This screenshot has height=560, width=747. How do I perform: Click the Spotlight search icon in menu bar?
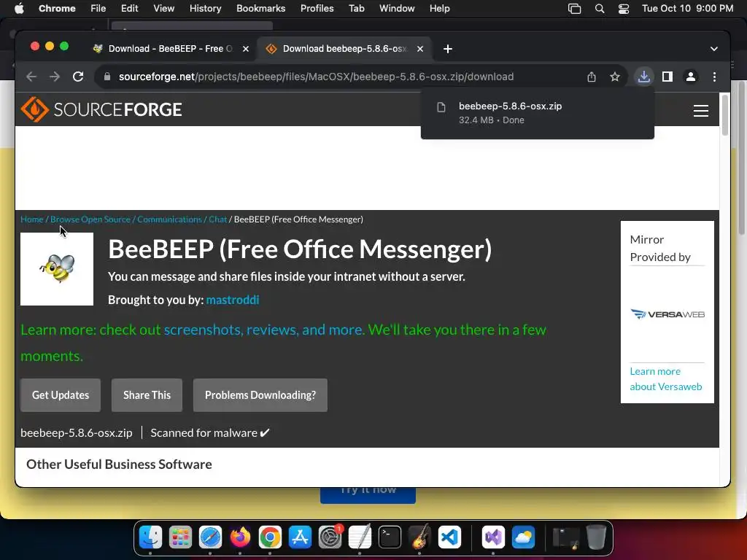[600, 9]
